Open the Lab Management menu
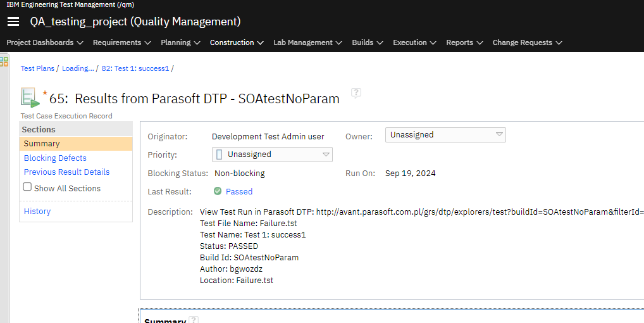644x323 pixels. [307, 42]
